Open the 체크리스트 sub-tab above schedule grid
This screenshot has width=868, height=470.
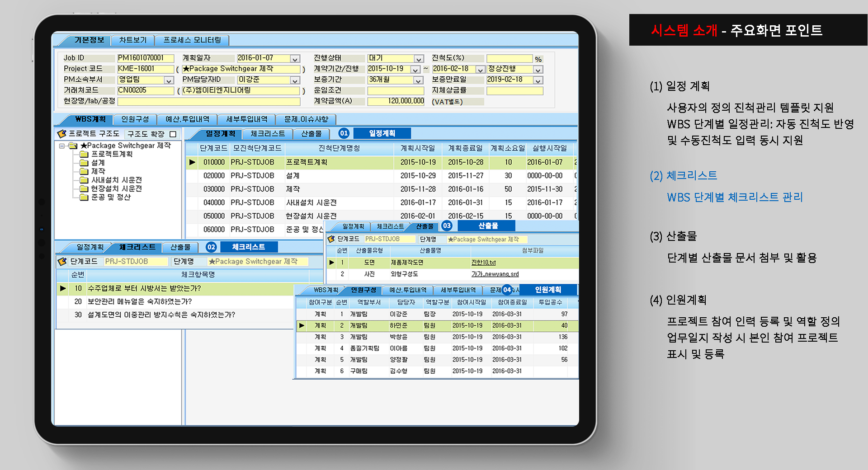(x=268, y=134)
